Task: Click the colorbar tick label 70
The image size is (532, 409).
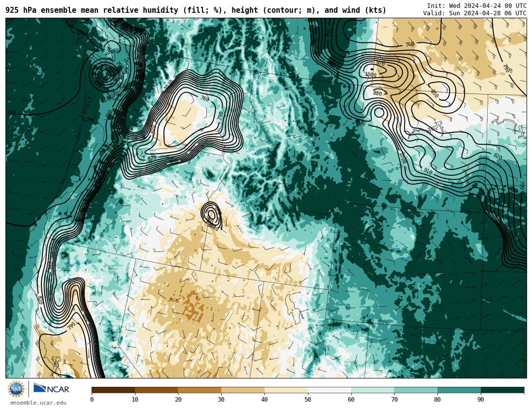Action: (x=395, y=400)
